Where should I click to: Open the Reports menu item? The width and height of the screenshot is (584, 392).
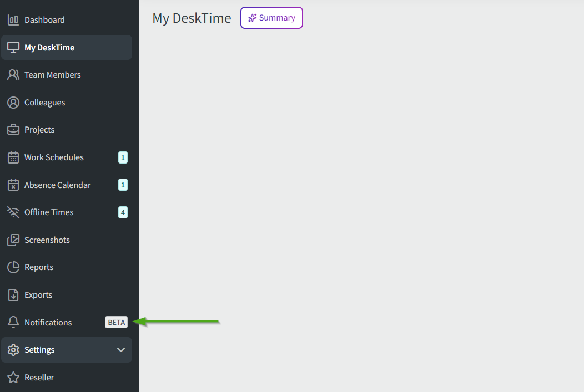coord(39,267)
